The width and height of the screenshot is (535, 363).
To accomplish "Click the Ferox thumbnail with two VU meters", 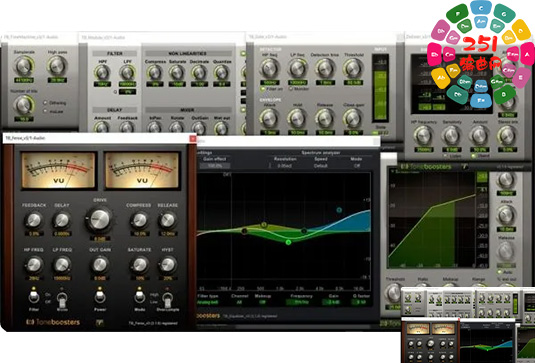I will (x=430, y=340).
